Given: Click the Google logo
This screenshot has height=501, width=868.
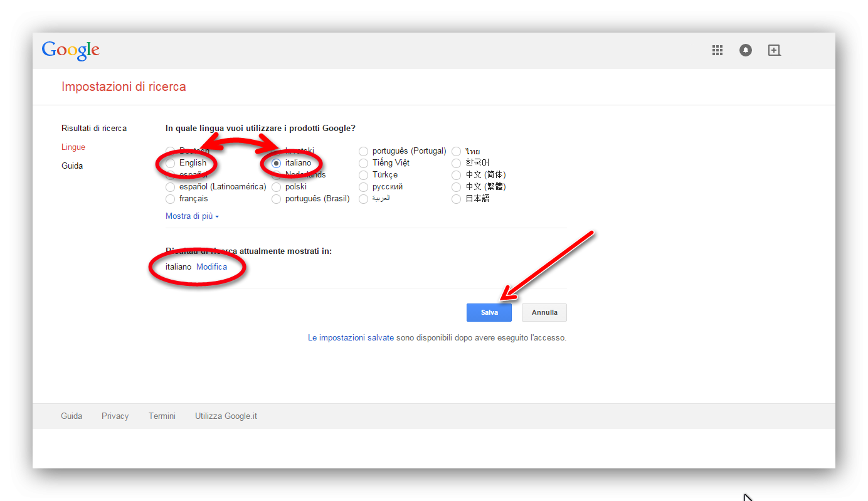Looking at the screenshot, I should [x=71, y=50].
